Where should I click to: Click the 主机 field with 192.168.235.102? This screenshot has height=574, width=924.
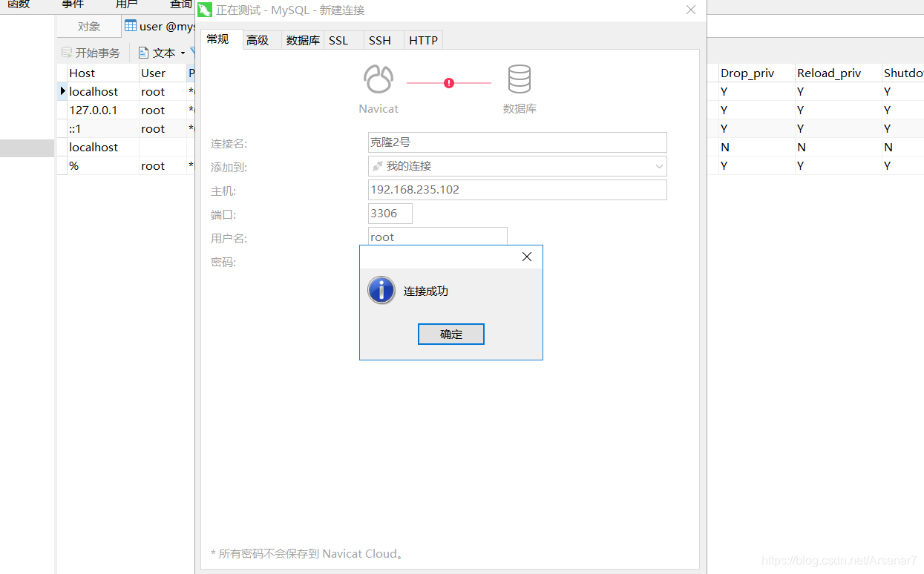point(517,190)
